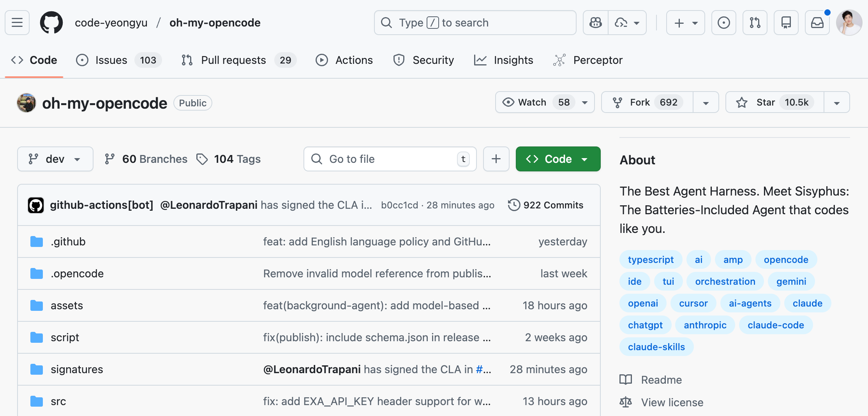Open the src folder
This screenshot has width=868, height=416.
(58, 401)
